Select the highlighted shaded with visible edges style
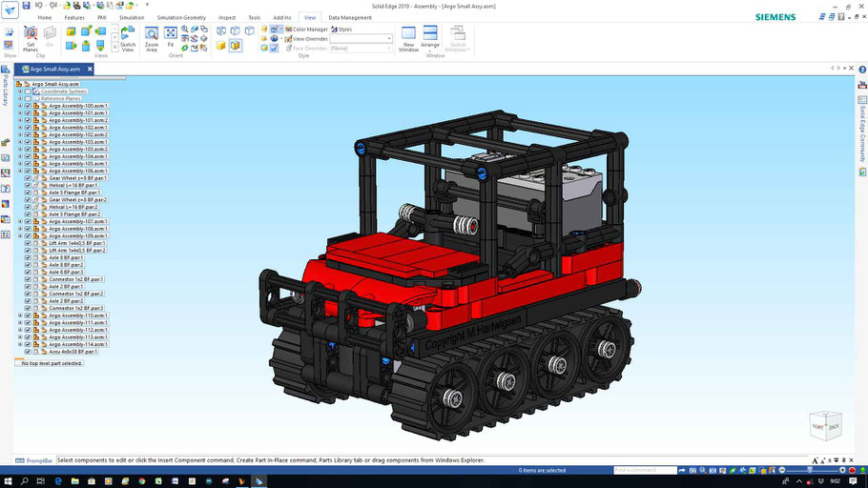The height and width of the screenshot is (488, 868). [236, 46]
